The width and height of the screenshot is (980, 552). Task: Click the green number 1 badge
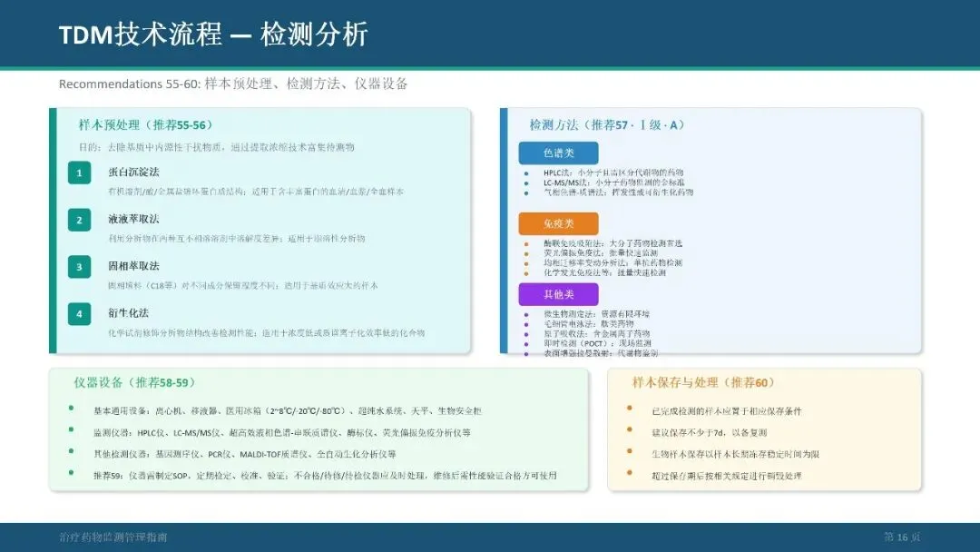[x=79, y=172]
